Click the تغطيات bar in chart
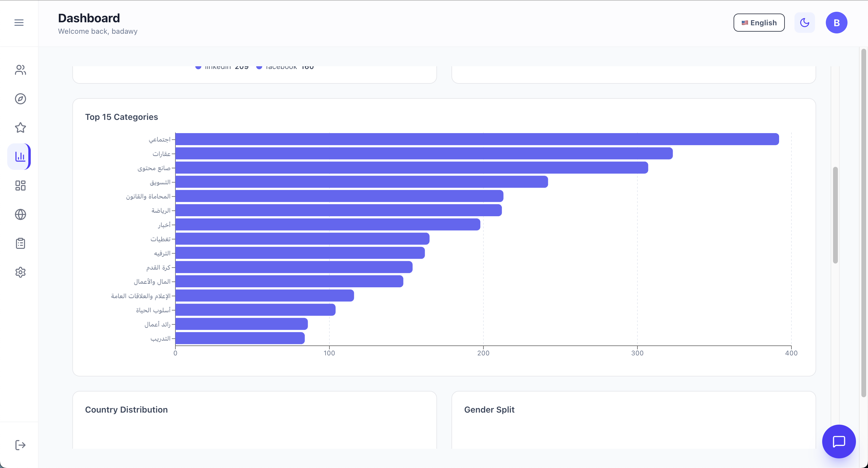The image size is (868, 468). click(x=302, y=239)
